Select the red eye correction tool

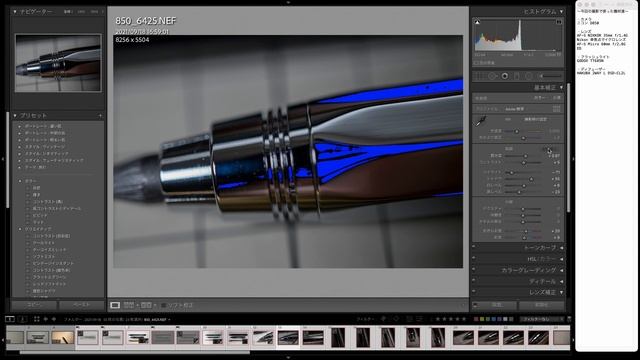click(x=505, y=76)
